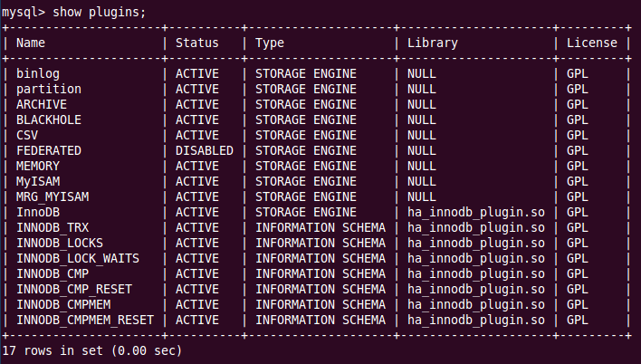The width and height of the screenshot is (641, 364).
Task: Click the 'mysql>' prompt
Action: pos(24,13)
